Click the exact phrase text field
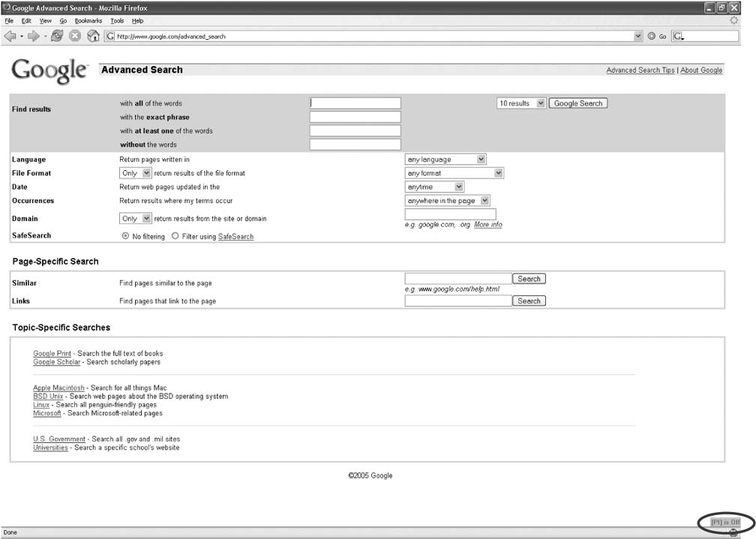 click(355, 117)
